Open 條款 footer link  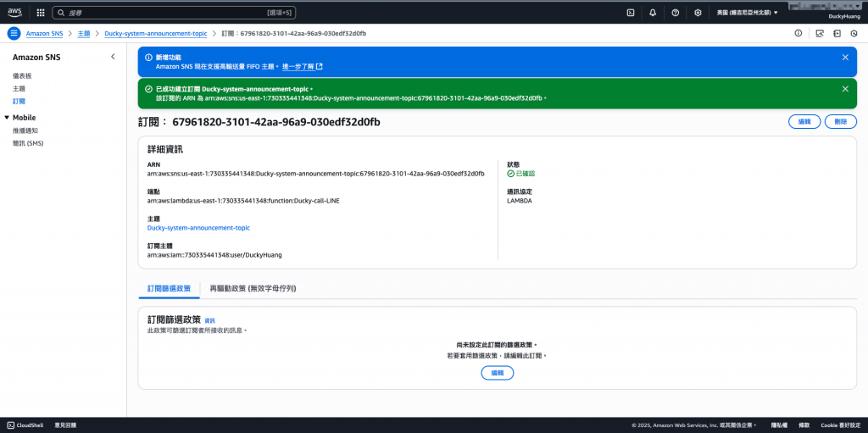[804, 425]
